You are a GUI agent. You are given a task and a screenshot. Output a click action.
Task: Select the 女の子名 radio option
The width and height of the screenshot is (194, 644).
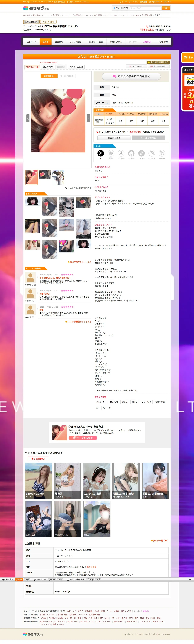pos(121,8)
